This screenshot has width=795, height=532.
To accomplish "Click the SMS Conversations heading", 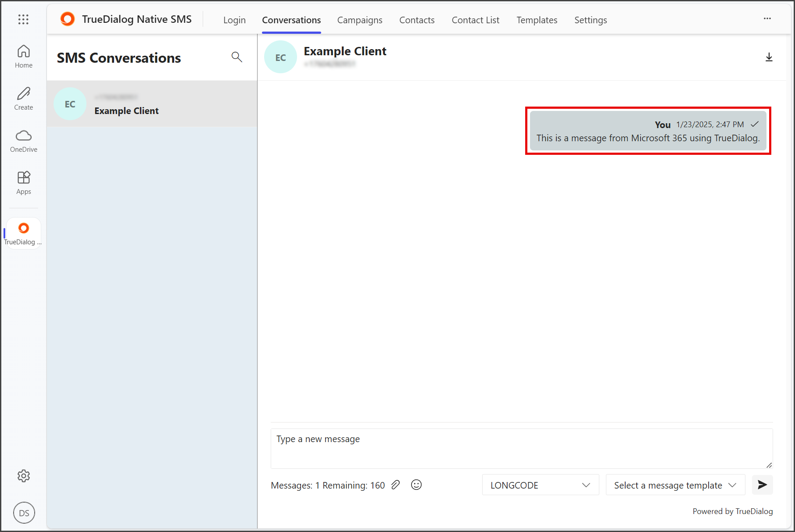I will coord(119,58).
